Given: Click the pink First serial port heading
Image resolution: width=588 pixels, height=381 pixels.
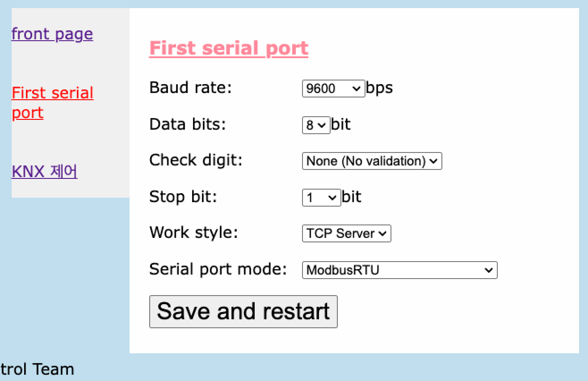Looking at the screenshot, I should click(x=228, y=48).
